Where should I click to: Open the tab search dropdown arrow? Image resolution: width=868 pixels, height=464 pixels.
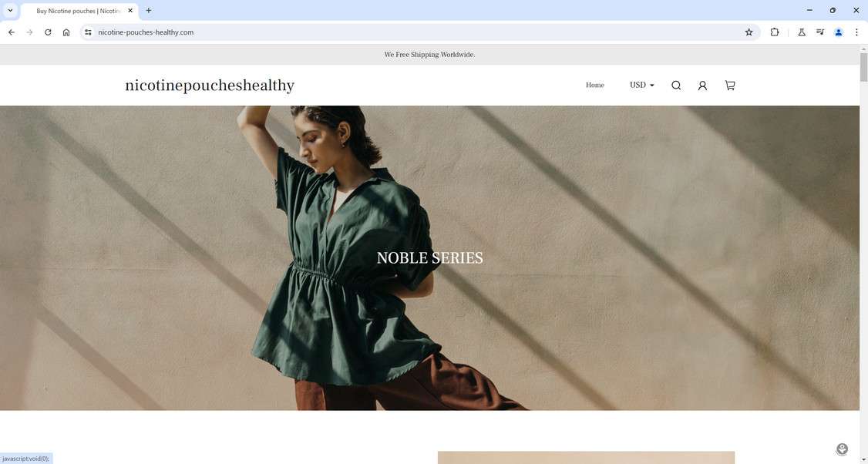[x=10, y=11]
